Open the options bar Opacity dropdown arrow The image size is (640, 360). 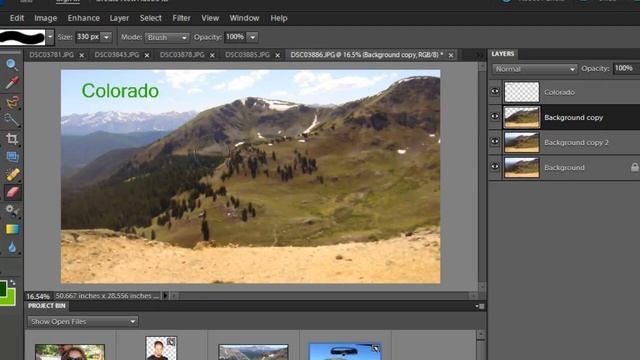point(253,37)
